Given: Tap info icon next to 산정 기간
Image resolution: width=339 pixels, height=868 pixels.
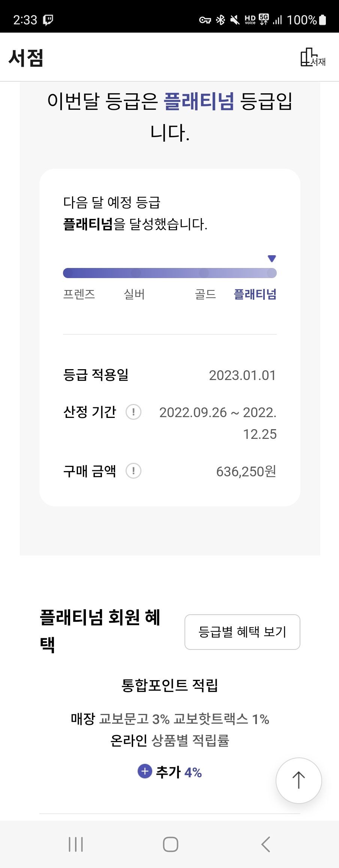Looking at the screenshot, I should (133, 412).
